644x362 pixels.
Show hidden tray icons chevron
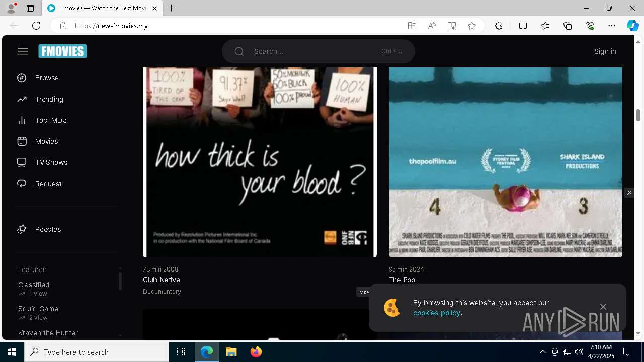[542, 352]
